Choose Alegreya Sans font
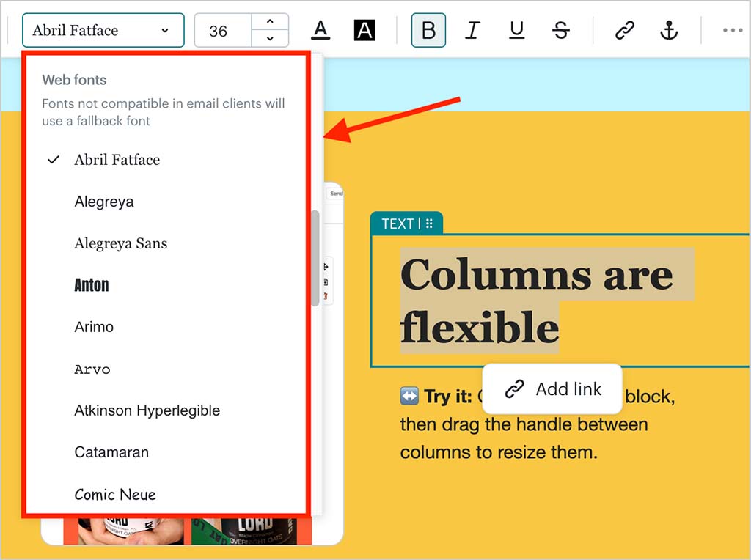751x560 pixels. coord(165,243)
